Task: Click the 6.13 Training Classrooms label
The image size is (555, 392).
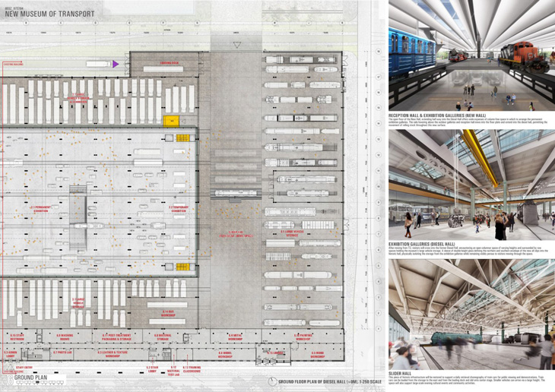Action: point(192,369)
